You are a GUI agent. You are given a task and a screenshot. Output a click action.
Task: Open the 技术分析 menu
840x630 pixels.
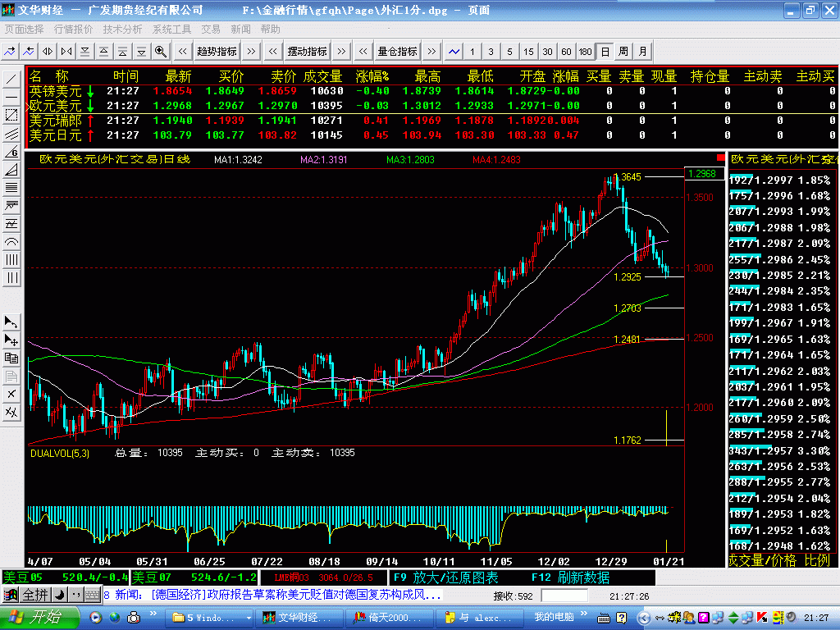[x=123, y=29]
